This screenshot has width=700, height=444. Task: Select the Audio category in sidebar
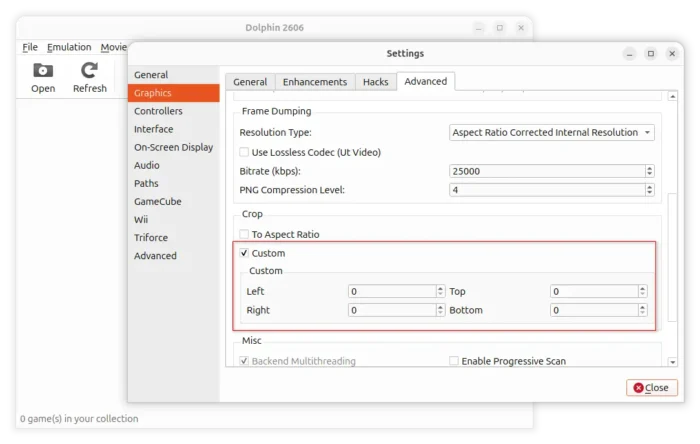(174, 165)
